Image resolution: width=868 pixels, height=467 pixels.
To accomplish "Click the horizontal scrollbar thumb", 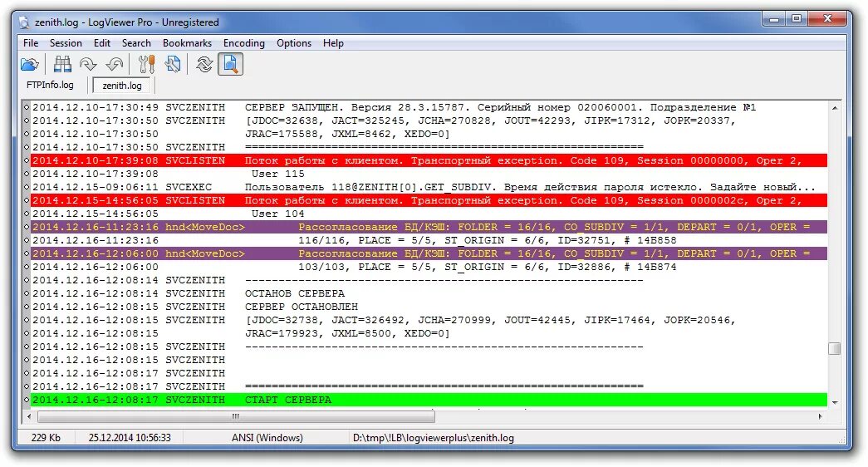I will click(236, 416).
